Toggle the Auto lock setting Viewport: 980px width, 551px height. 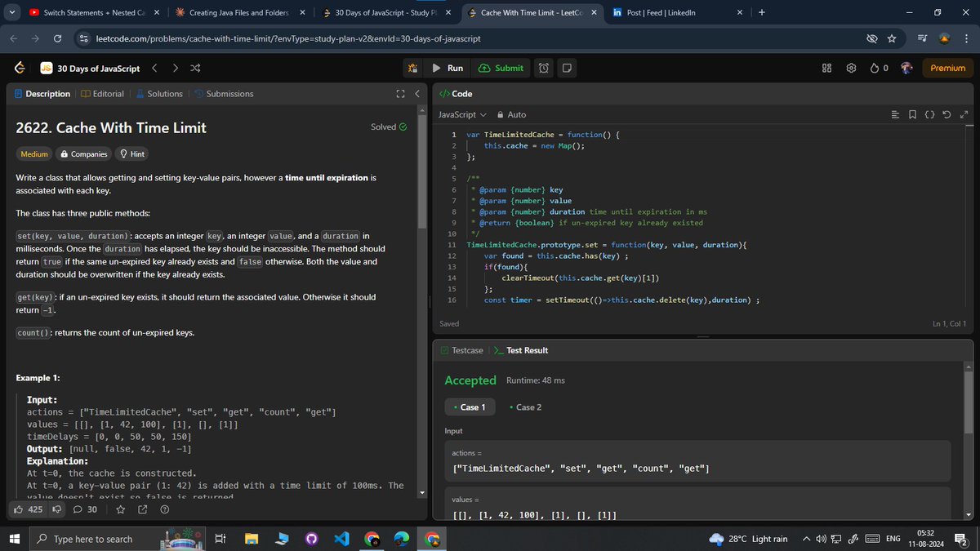[x=511, y=115]
